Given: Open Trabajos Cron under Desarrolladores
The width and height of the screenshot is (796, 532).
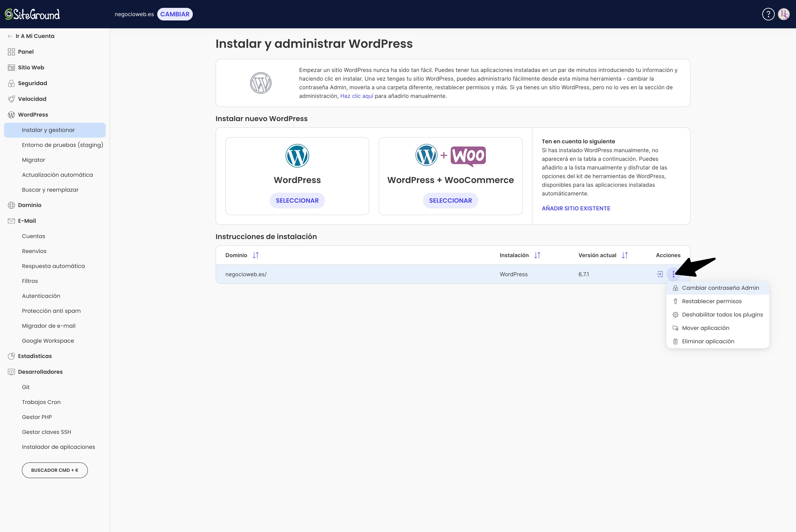Looking at the screenshot, I should click(41, 402).
